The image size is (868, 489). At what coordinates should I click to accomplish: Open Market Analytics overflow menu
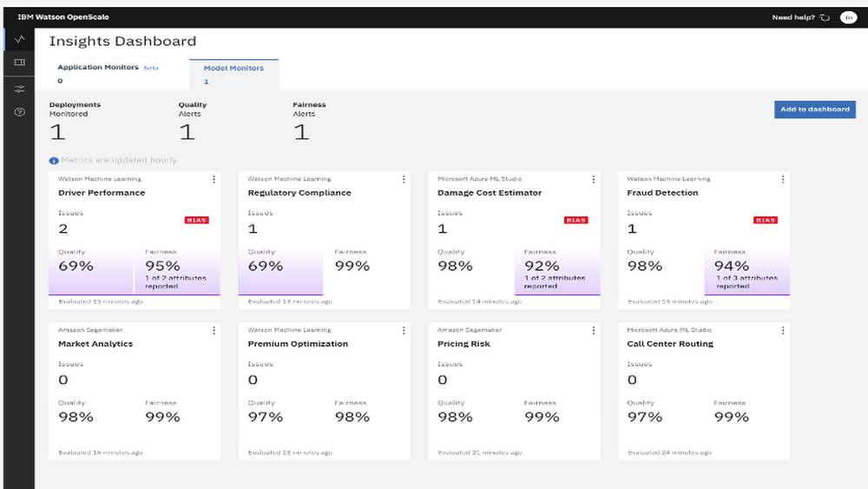214,331
